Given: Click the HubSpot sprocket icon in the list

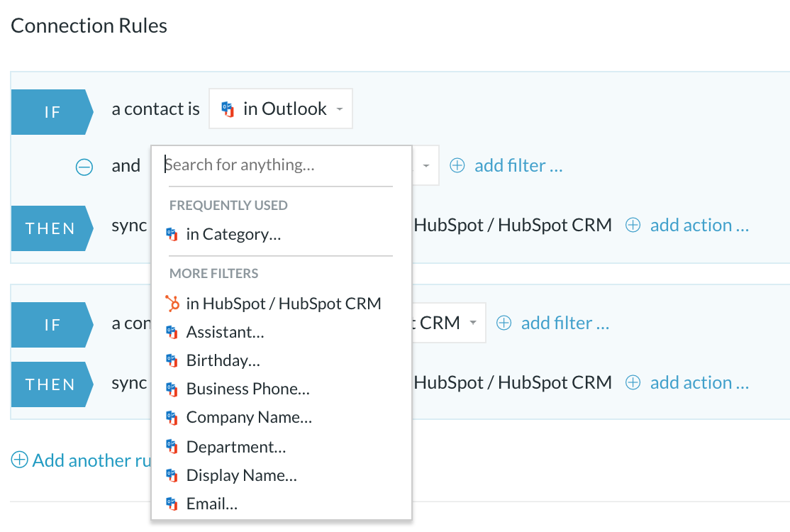Looking at the screenshot, I should point(172,304).
